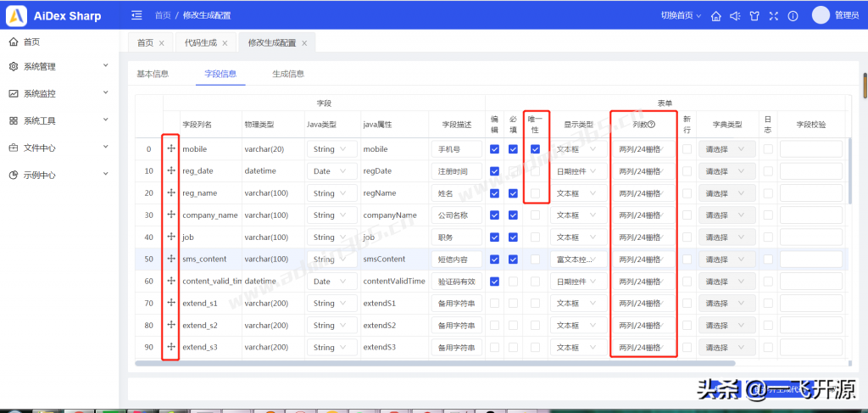Click the home icon in top header

point(715,16)
